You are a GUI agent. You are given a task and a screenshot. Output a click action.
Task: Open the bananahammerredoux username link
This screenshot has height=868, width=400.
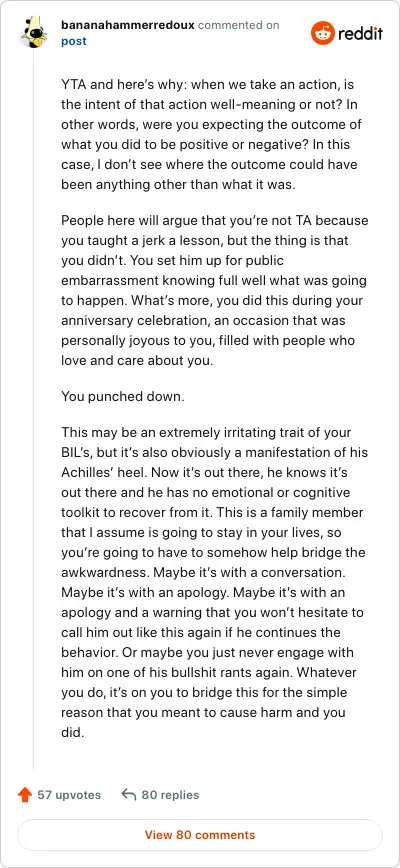127,25
